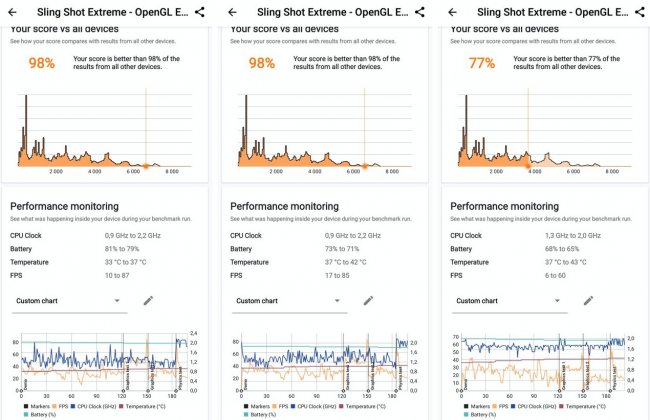This screenshot has width=650, height=420.
Task: Tap the back arrow in the middle screenshot
Action: pos(233,12)
